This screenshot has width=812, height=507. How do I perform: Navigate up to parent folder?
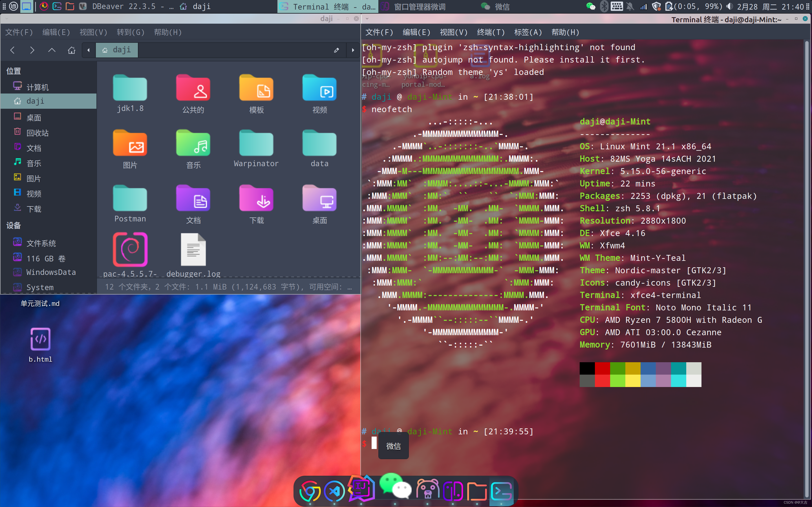tap(52, 50)
